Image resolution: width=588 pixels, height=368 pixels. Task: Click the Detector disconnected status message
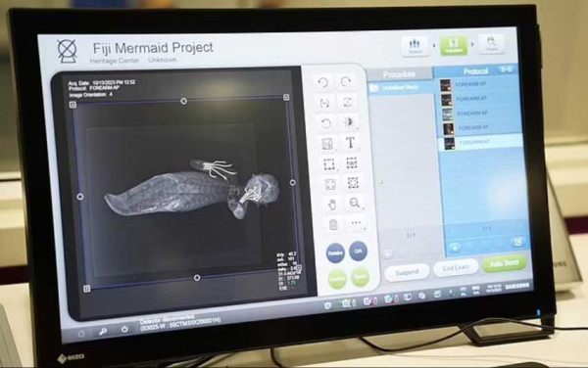(168, 319)
